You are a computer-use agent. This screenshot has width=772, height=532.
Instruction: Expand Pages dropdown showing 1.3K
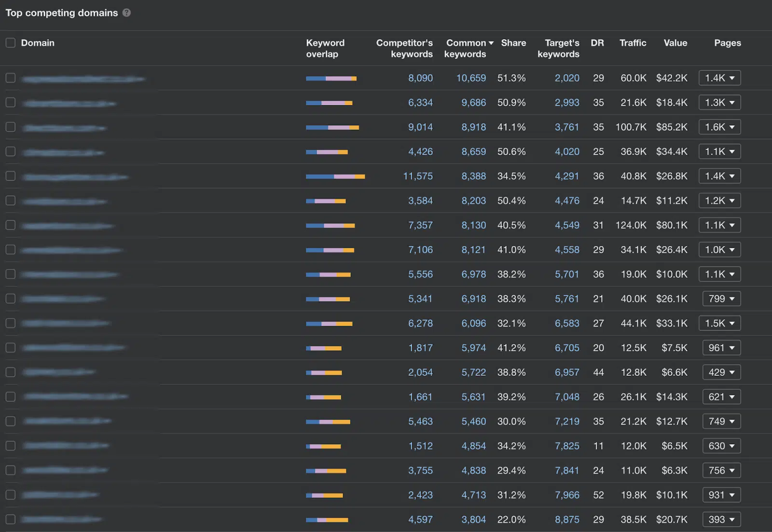click(719, 103)
